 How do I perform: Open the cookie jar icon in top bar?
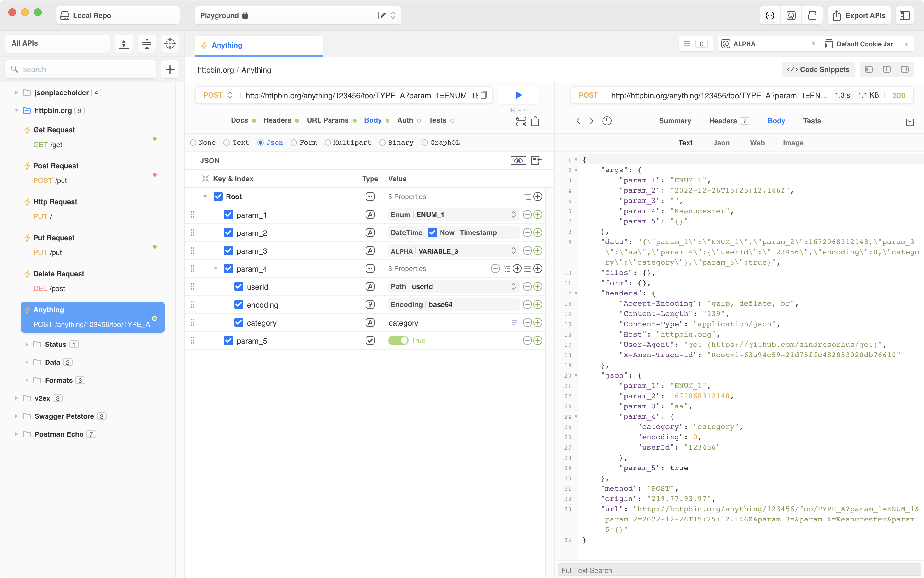click(x=812, y=15)
